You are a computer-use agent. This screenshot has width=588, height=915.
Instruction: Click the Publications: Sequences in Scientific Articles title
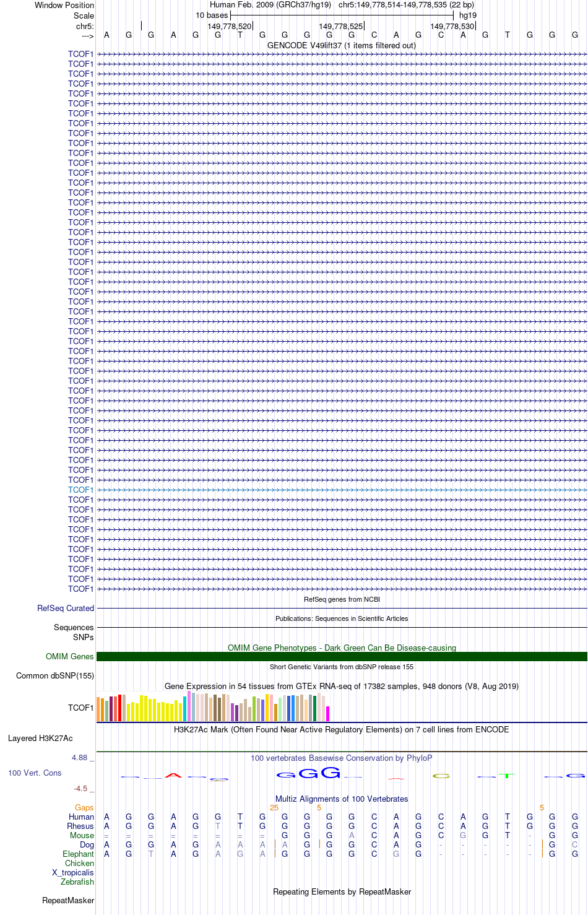click(342, 618)
